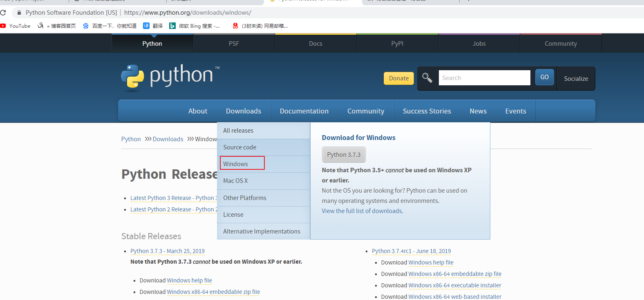This screenshot has height=300, width=644.
Task: Open the Success Stories navigation menu
Action: tap(427, 111)
